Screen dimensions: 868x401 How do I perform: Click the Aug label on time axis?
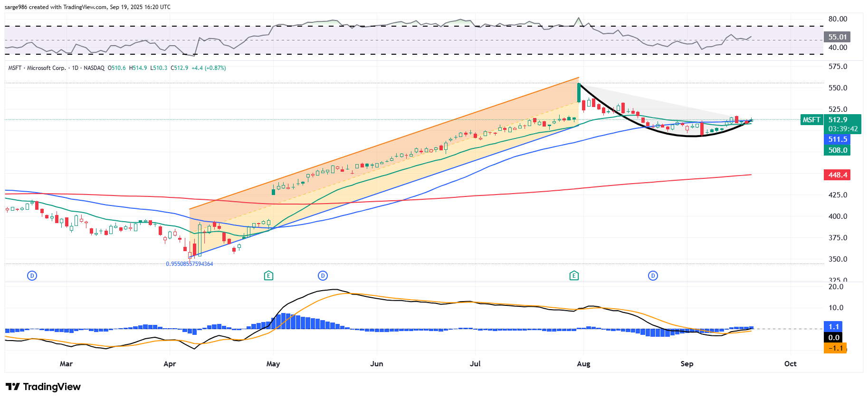[583, 364]
